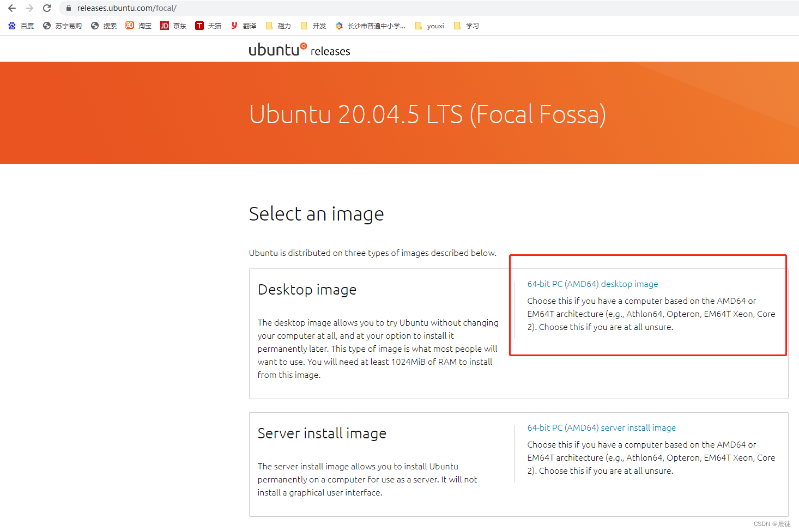Click the Server install image heading
Viewport: 799px width, 532px height.
(322, 433)
